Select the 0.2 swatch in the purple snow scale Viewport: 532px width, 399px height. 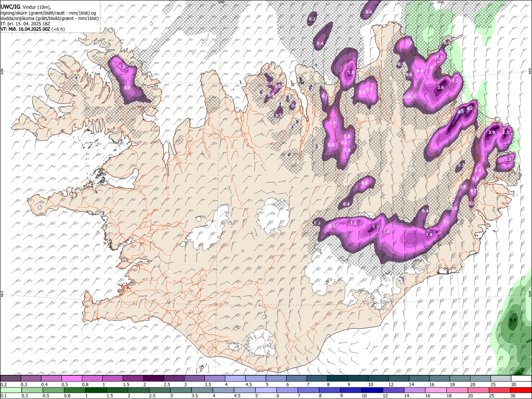tap(10, 379)
